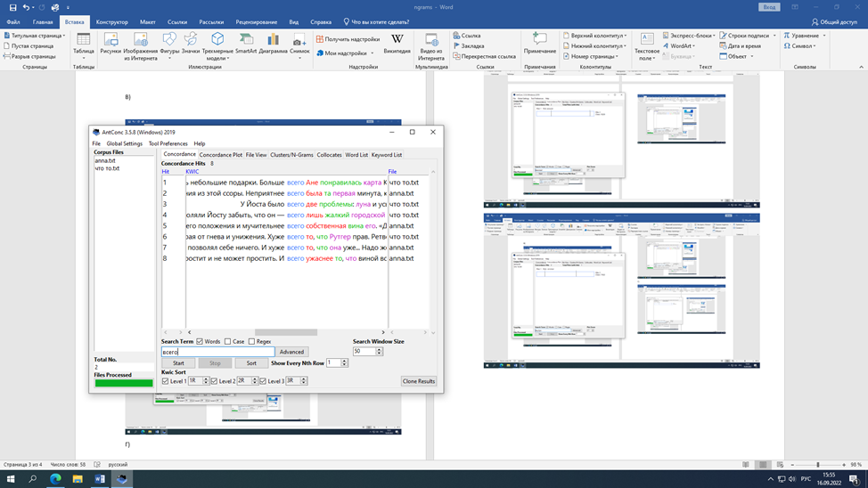Click the Word zoom slider
This screenshot has width=868, height=488.
click(x=818, y=465)
